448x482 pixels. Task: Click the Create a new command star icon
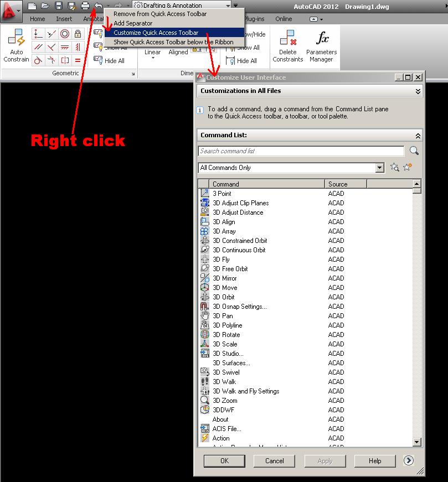tap(408, 167)
